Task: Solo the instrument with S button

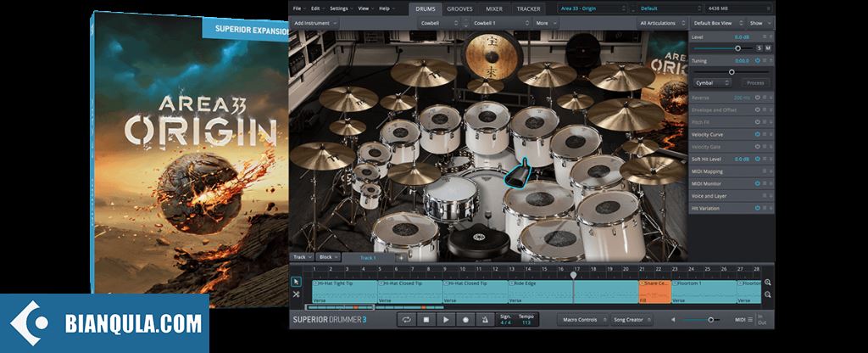Action: click(759, 48)
